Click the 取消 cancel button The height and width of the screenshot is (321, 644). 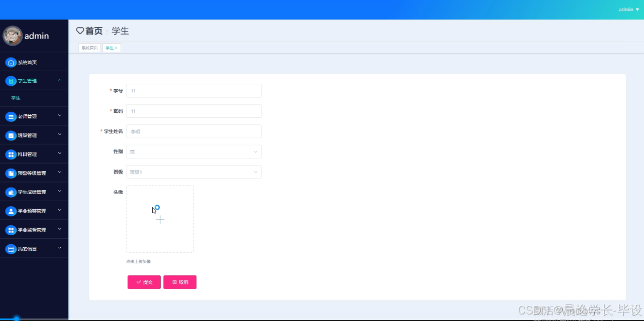(x=180, y=282)
